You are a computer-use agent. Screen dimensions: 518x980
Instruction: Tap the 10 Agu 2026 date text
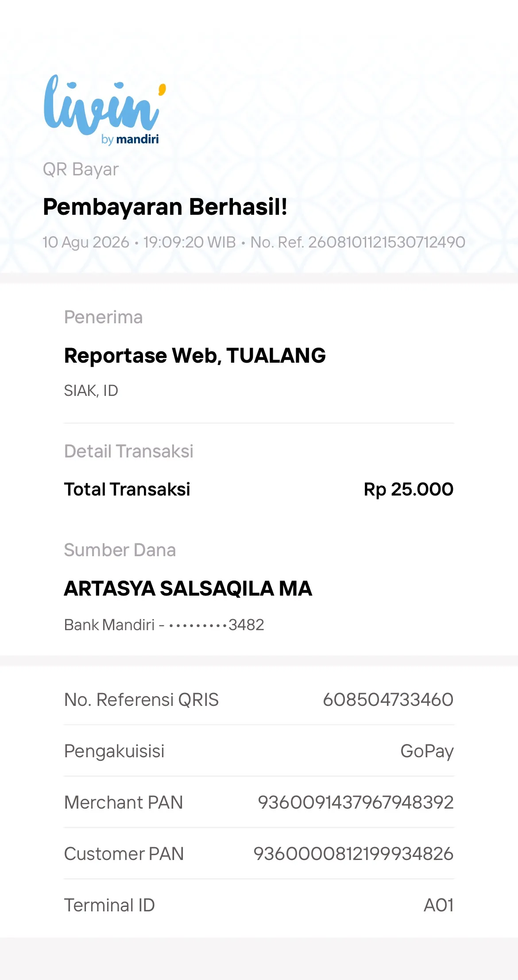point(86,242)
